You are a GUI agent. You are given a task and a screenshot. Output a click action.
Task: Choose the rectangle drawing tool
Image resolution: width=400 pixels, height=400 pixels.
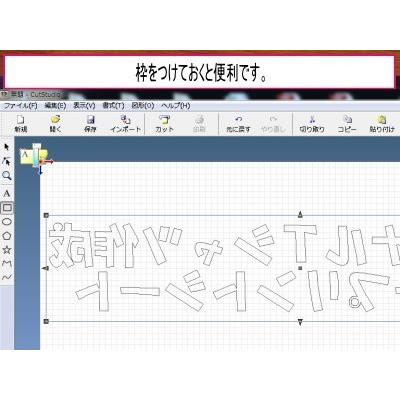click(7, 208)
